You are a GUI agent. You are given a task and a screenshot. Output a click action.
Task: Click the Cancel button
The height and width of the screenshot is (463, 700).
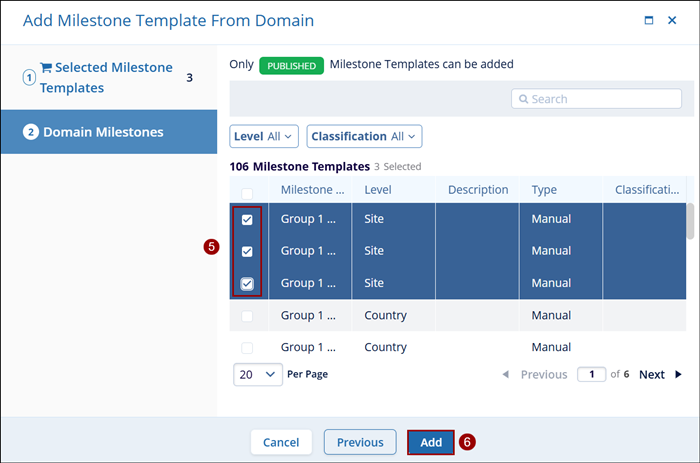tap(281, 442)
